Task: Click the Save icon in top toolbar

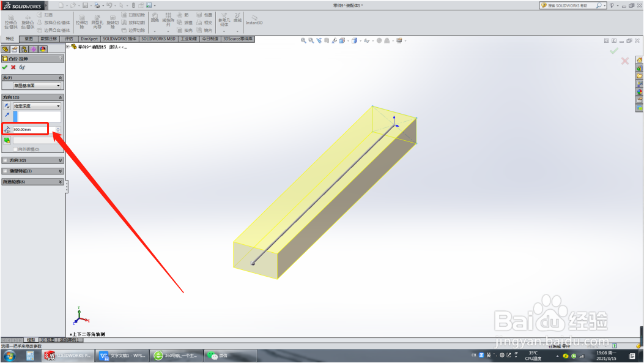Action: 85,6
